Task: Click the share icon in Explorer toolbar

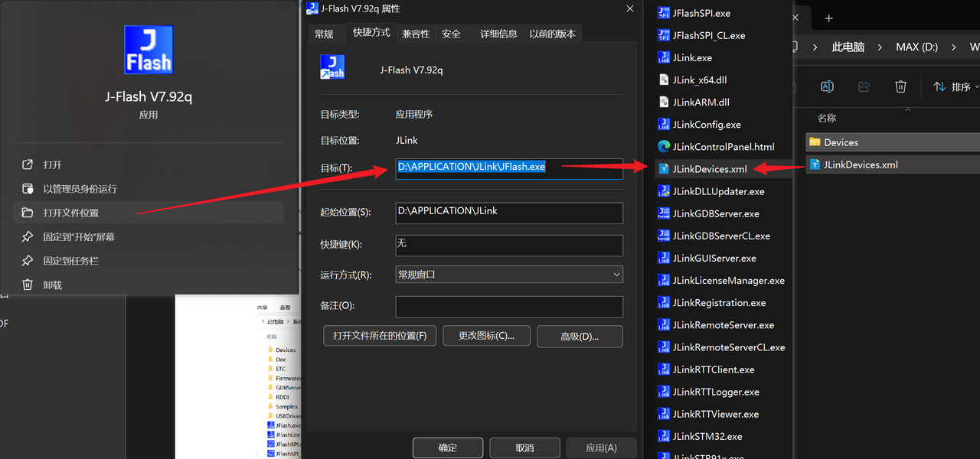Action: tap(864, 86)
